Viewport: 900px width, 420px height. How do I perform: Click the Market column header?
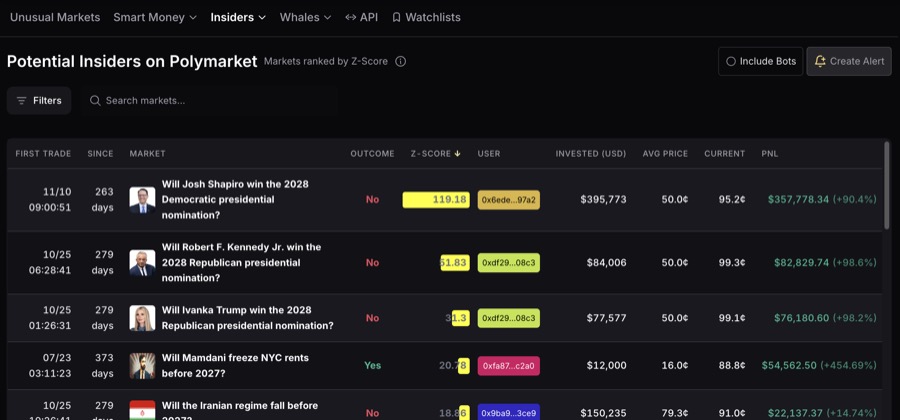(x=148, y=154)
